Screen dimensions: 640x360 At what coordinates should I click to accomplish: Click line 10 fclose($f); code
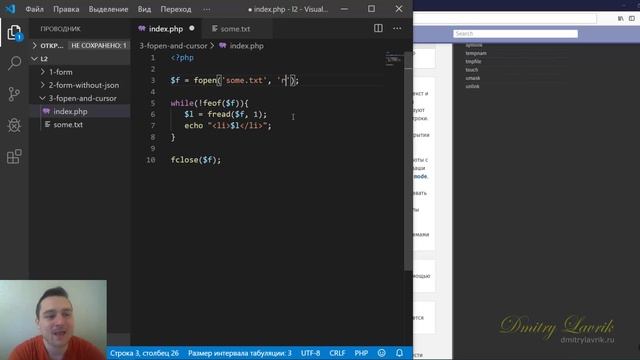point(196,160)
